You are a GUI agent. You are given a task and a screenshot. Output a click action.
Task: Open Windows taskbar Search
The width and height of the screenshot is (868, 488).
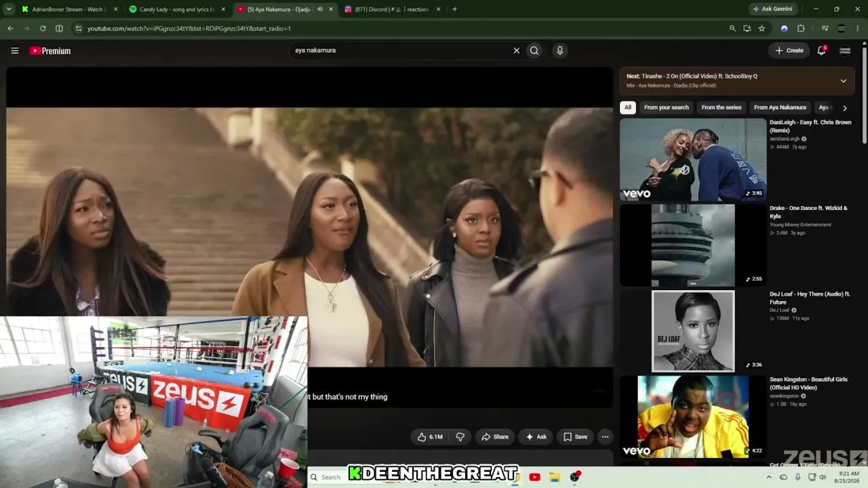[x=327, y=477]
